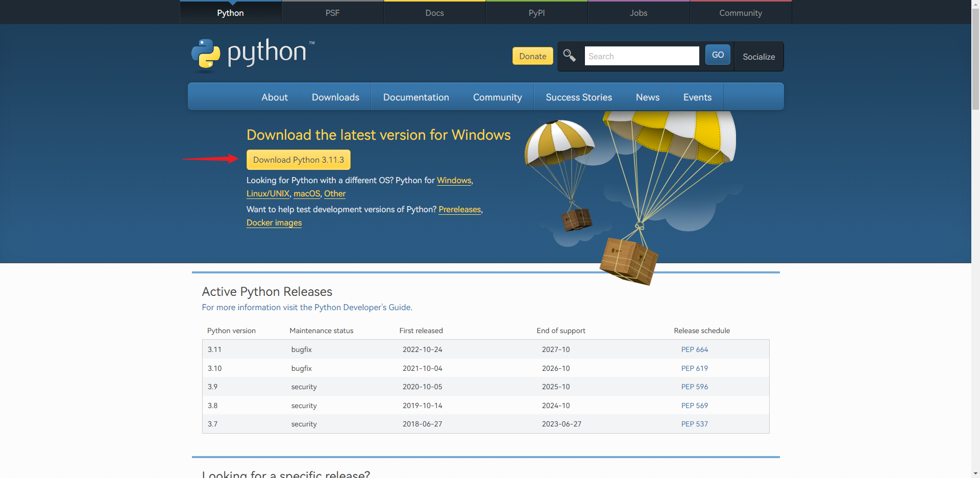Viewport: 980px width, 478px height.
Task: Open the Prereleases link
Action: [460, 210]
